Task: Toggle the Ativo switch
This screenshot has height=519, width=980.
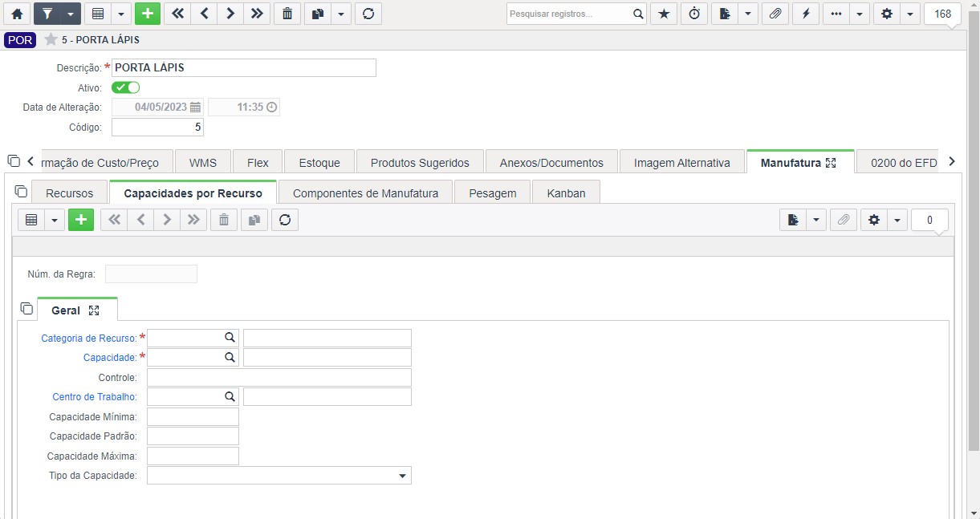Action: (x=125, y=87)
